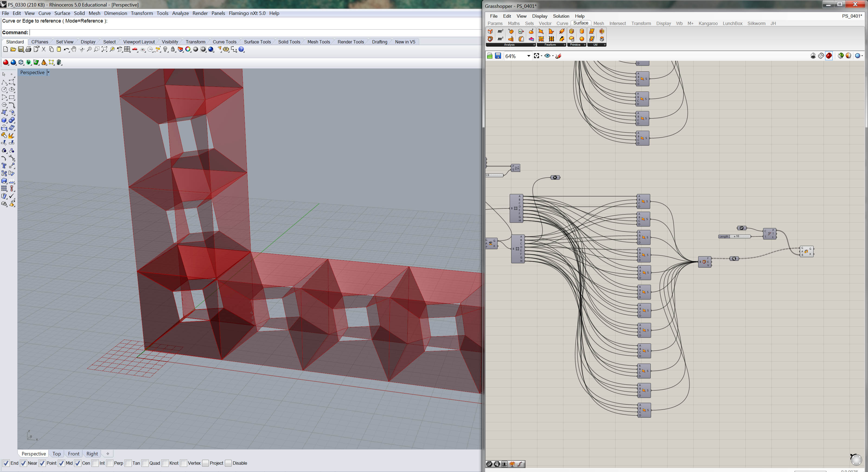Open the 64% zoom level dropdown
Image resolution: width=868 pixels, height=472 pixels.
[528, 56]
